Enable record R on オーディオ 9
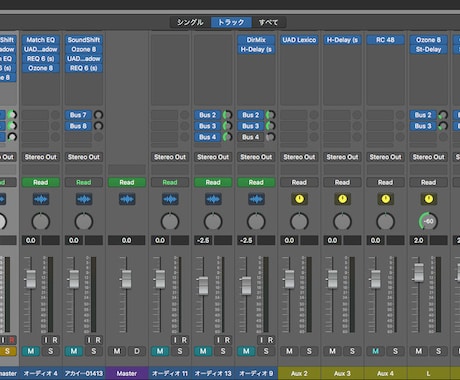 click(x=270, y=340)
